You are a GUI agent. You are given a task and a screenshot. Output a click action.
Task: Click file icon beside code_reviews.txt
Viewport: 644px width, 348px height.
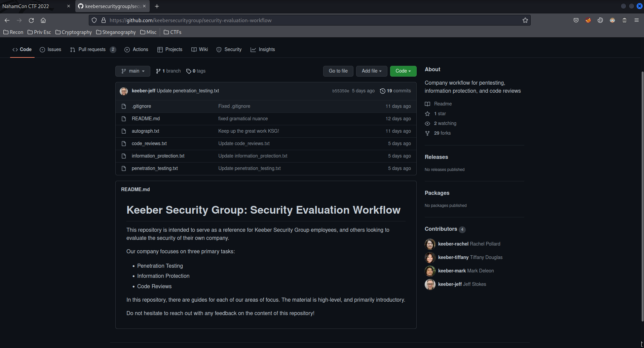[124, 143]
